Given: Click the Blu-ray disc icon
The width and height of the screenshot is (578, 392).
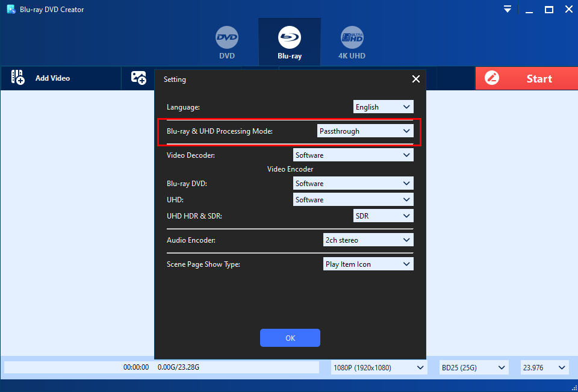Looking at the screenshot, I should [x=290, y=38].
